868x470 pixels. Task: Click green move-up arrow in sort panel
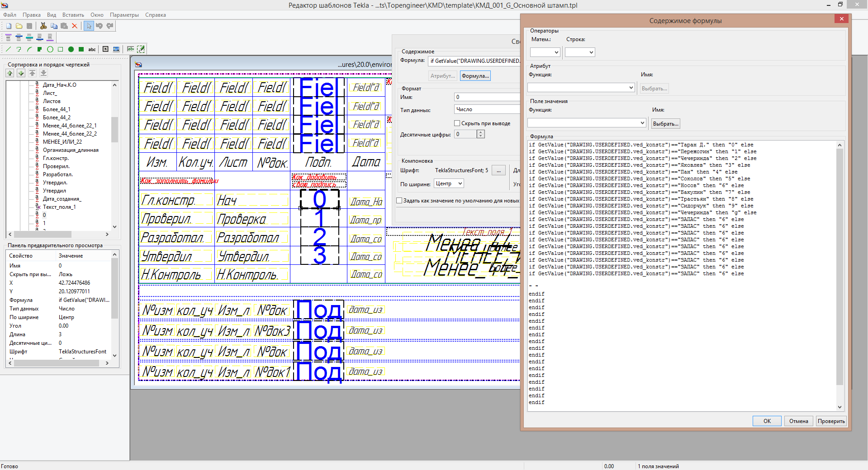[x=10, y=73]
